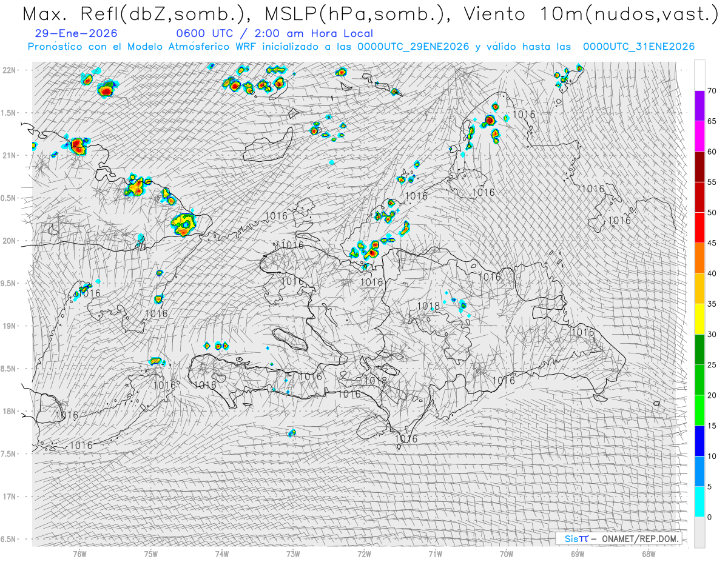Click the valid-until time "0000UTC_31ENE2026"
The width and height of the screenshot is (728, 562).
(x=638, y=47)
